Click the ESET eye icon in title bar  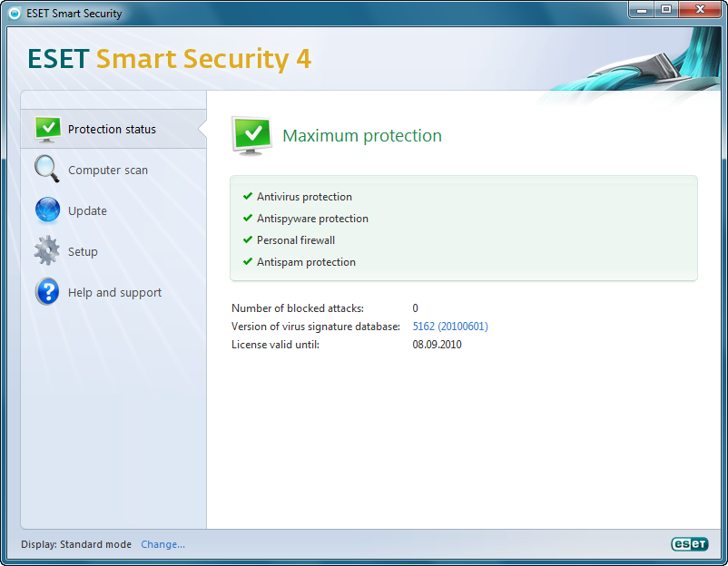(15, 14)
